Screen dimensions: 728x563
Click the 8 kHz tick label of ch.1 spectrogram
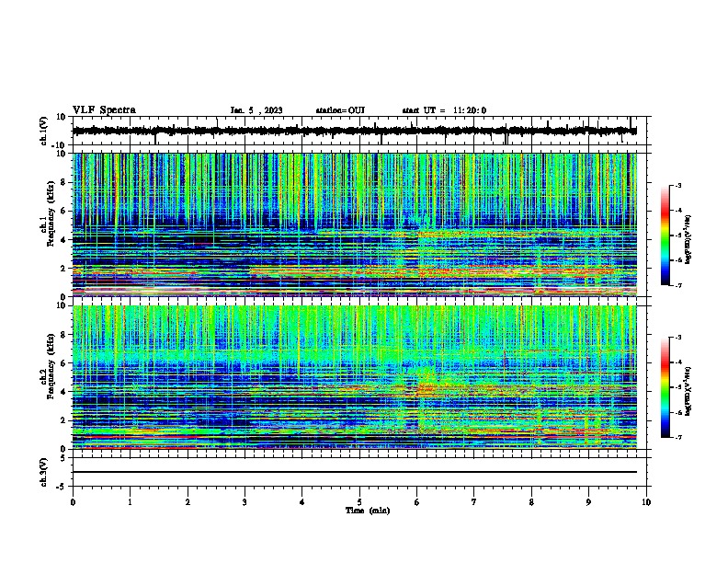(x=63, y=182)
